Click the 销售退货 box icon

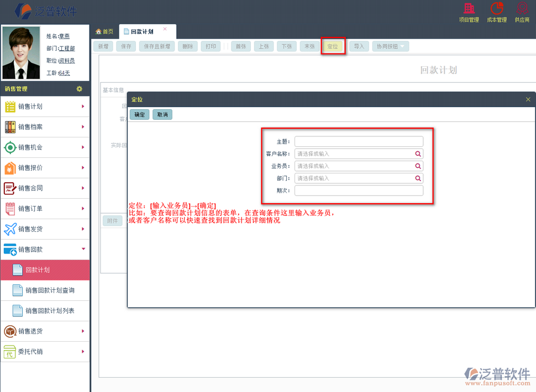pyautogui.click(x=10, y=331)
